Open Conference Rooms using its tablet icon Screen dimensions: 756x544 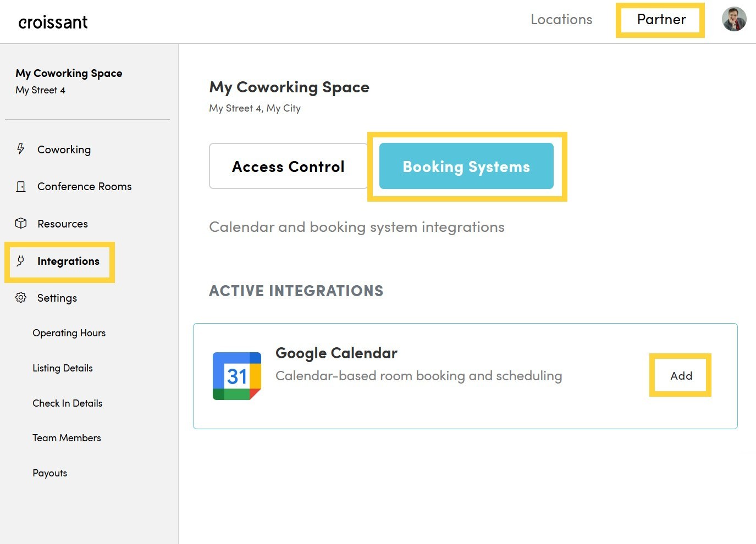click(20, 186)
